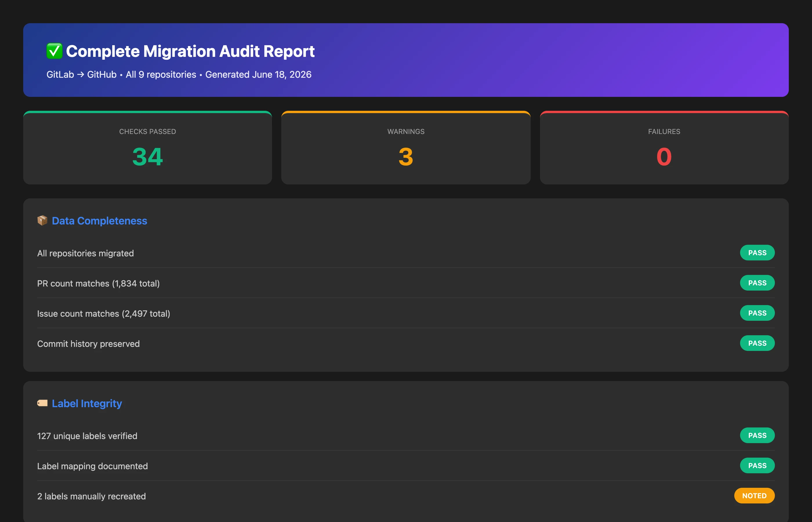812x522 pixels.
Task: Click PASS badge for Label mapping documented
Action: coord(757,465)
